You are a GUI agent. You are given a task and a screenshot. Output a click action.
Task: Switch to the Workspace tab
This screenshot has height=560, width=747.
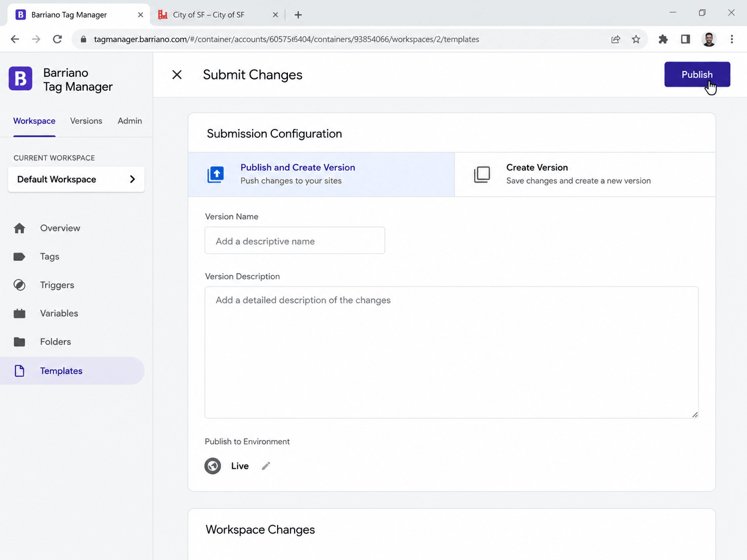click(x=35, y=121)
